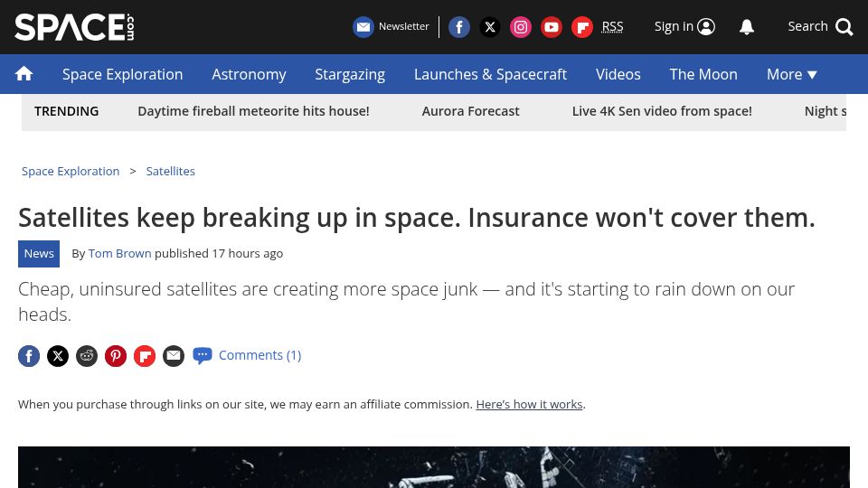Open Space.com X profile in header
This screenshot has height=488, width=868.
(490, 26)
